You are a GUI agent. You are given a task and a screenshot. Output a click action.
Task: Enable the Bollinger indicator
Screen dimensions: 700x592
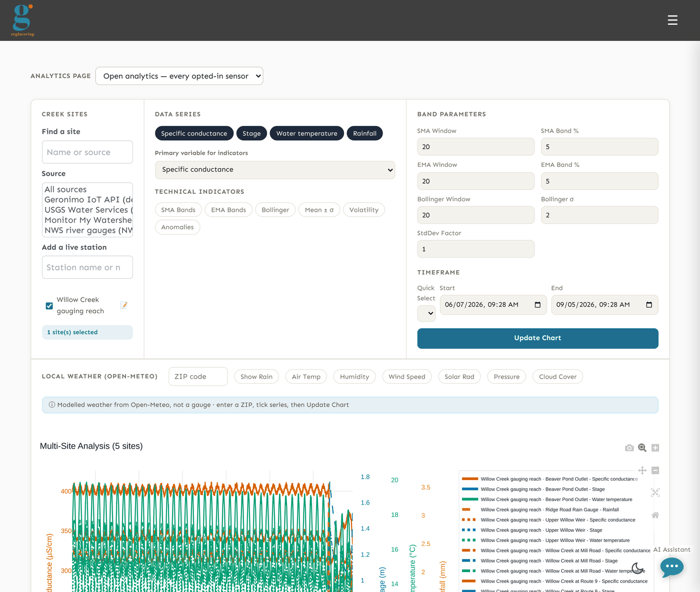(275, 210)
